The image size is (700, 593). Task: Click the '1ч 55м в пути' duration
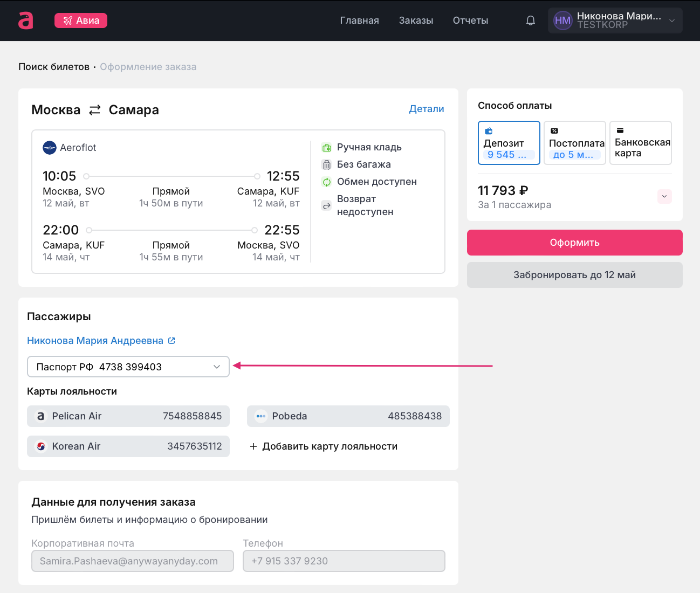[x=171, y=257]
